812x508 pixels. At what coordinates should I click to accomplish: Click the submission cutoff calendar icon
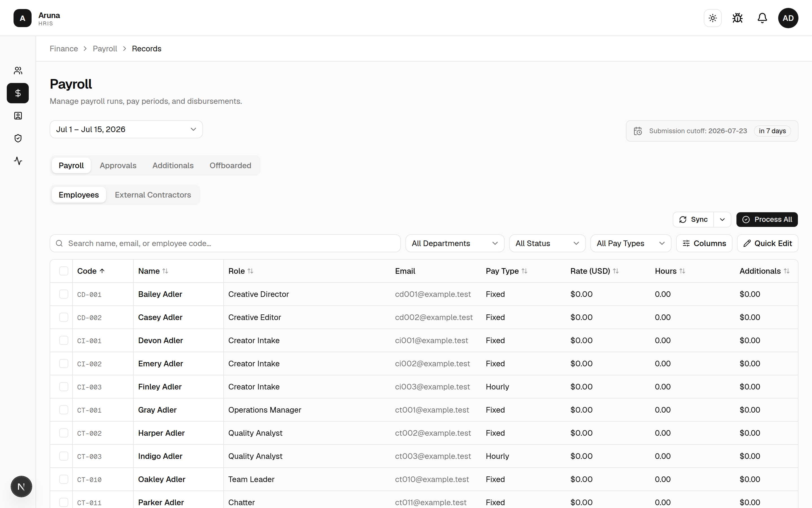tap(638, 131)
